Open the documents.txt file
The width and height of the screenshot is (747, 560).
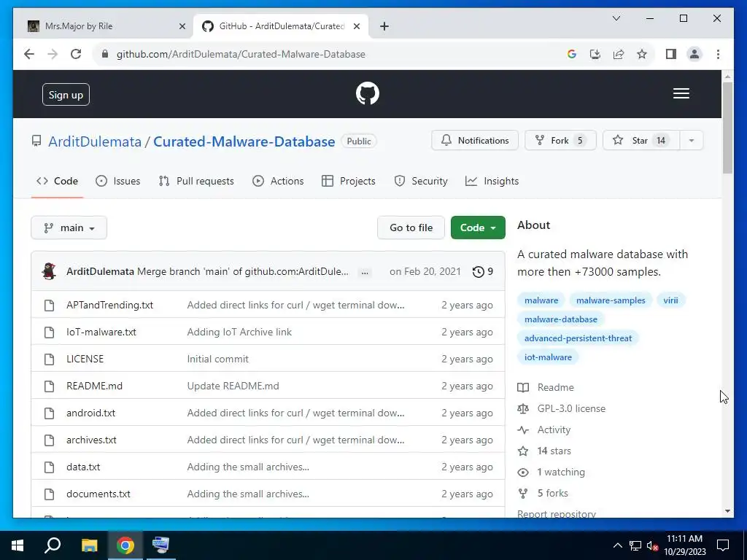pos(98,494)
